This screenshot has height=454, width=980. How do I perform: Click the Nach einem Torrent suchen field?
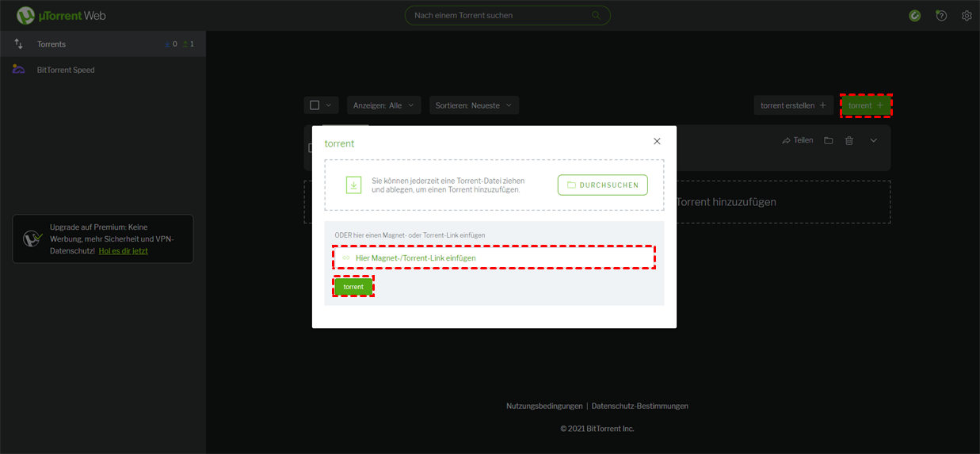pyautogui.click(x=508, y=15)
